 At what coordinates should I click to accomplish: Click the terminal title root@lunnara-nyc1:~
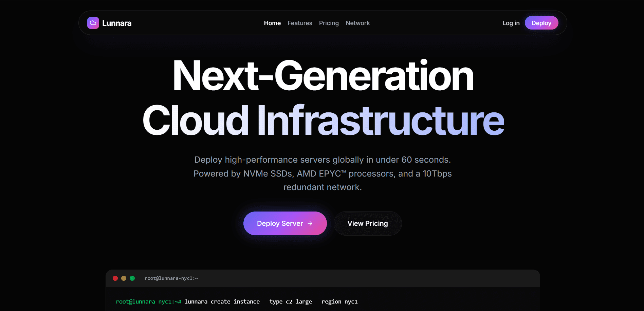(x=171, y=278)
